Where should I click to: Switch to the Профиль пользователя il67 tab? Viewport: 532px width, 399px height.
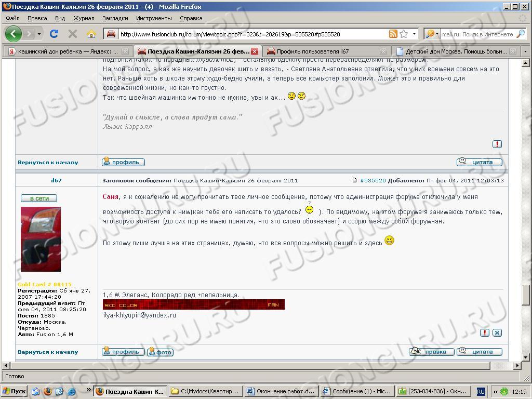(x=327, y=51)
